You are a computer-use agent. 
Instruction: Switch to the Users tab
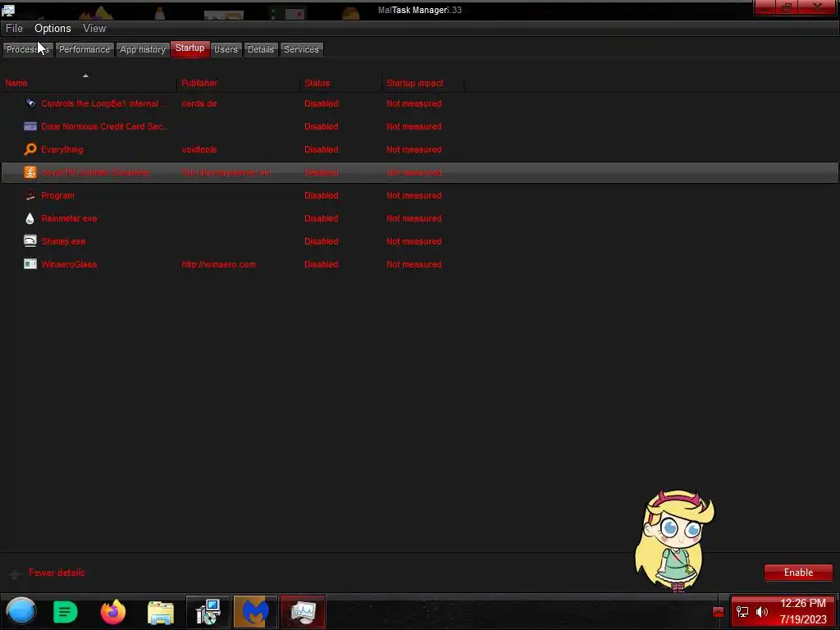pyautogui.click(x=226, y=49)
